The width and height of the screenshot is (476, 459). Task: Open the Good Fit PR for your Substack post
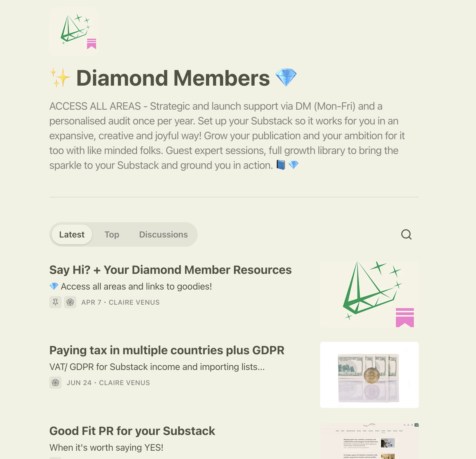click(x=132, y=431)
